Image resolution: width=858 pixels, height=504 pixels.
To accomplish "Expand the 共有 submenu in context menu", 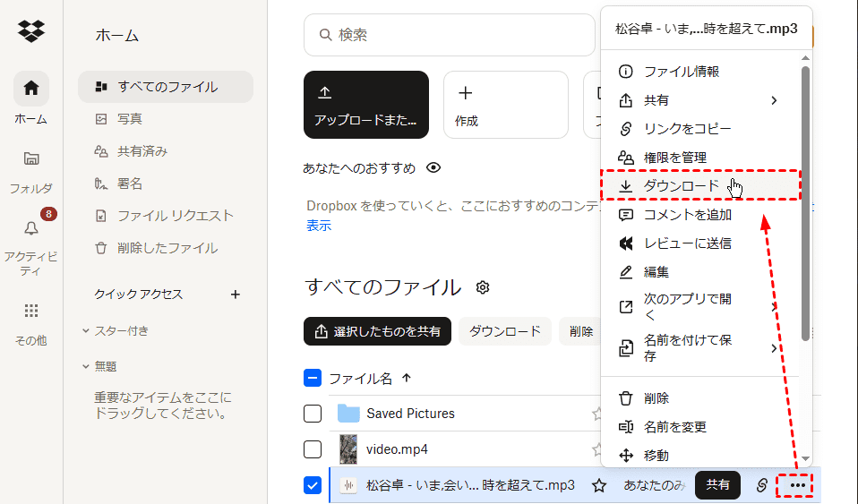I will (699, 100).
